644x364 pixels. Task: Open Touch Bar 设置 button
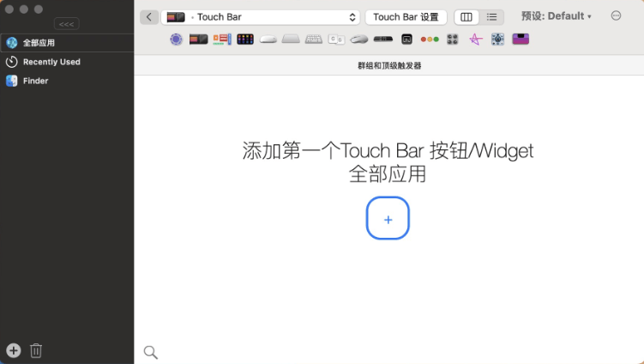click(x=406, y=17)
